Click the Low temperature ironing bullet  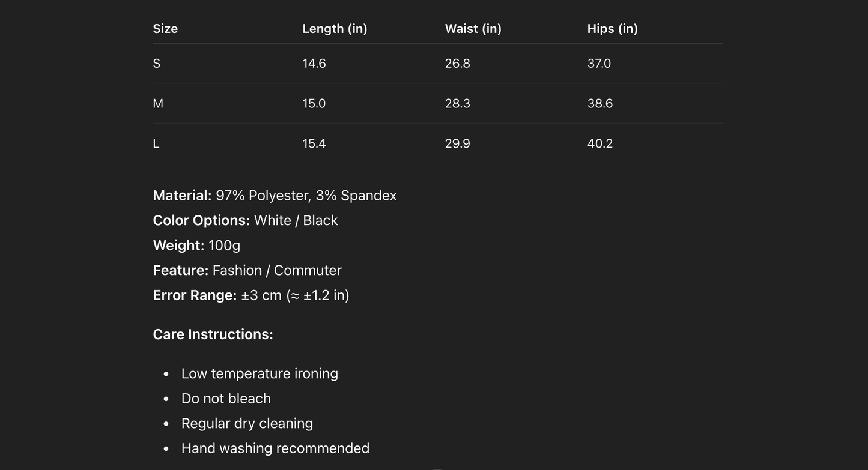[x=259, y=373]
